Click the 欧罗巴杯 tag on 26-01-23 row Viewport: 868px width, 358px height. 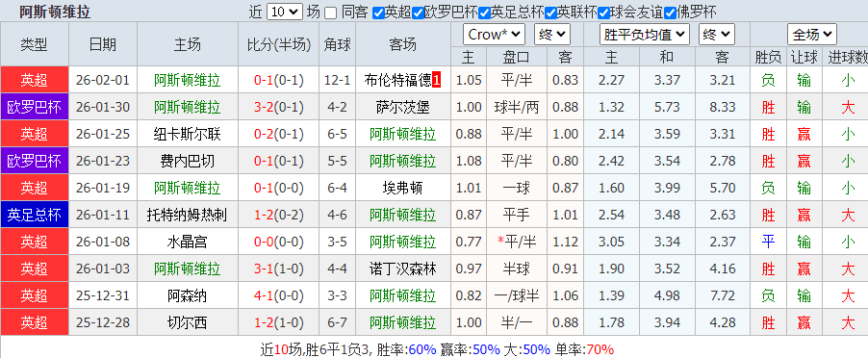(35, 161)
